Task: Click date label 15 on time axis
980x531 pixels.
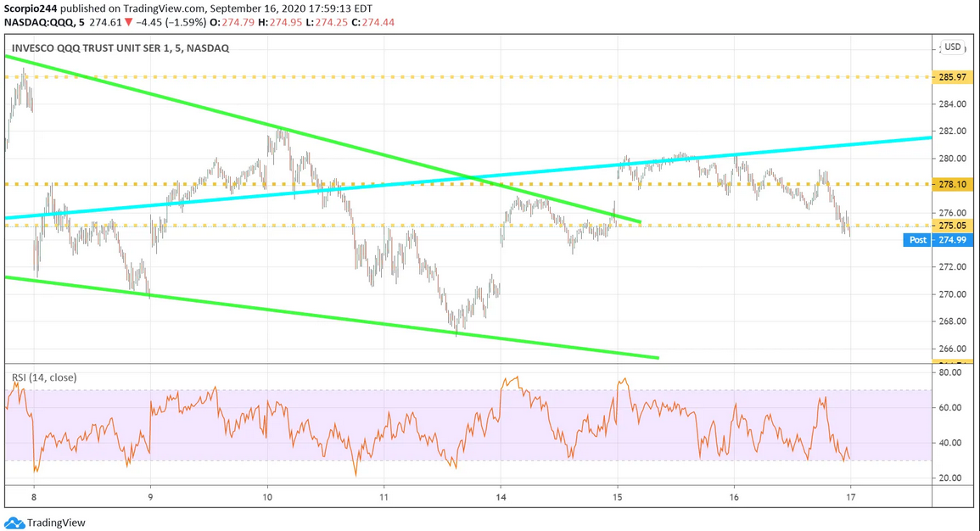Action: [x=618, y=497]
